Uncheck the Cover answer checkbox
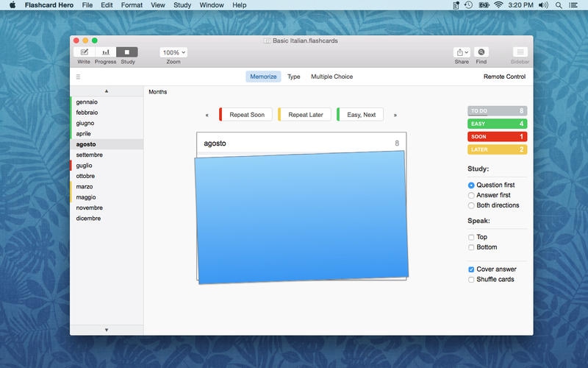The image size is (588, 368). click(x=471, y=269)
